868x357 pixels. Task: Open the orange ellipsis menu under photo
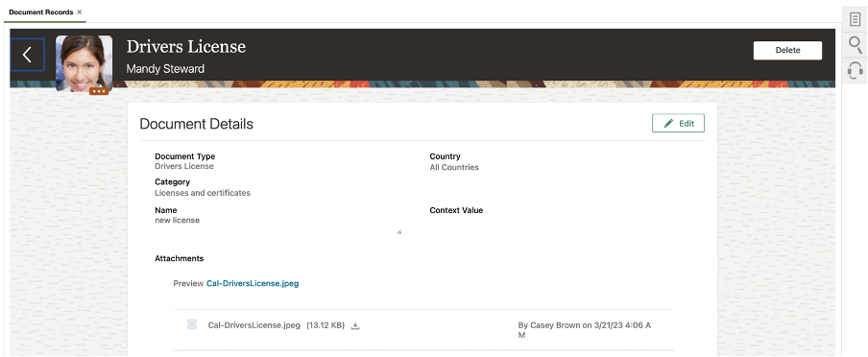pos(99,91)
